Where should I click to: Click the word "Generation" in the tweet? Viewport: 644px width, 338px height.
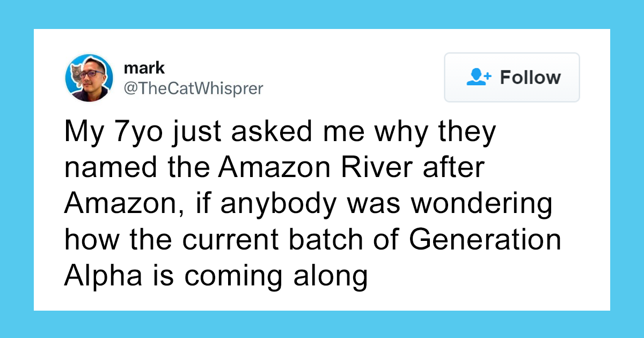pyautogui.click(x=486, y=241)
